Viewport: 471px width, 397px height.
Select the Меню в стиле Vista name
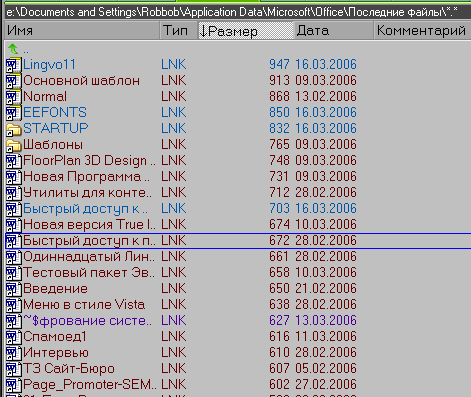pyautogui.click(x=84, y=305)
